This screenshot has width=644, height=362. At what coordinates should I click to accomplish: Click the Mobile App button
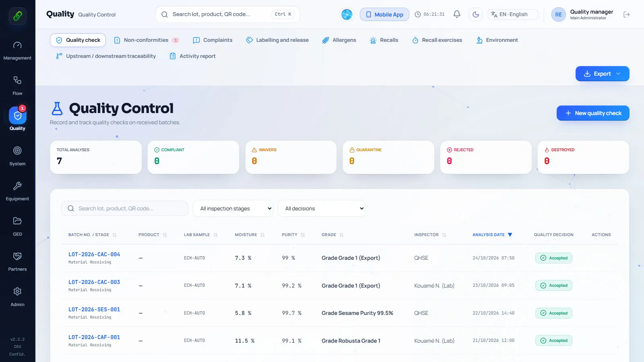384,14
